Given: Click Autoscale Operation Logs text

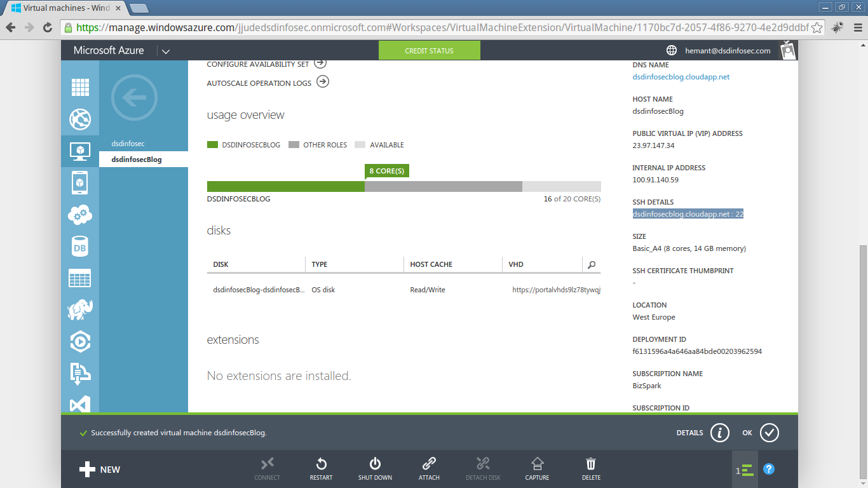Looking at the screenshot, I should click(259, 83).
